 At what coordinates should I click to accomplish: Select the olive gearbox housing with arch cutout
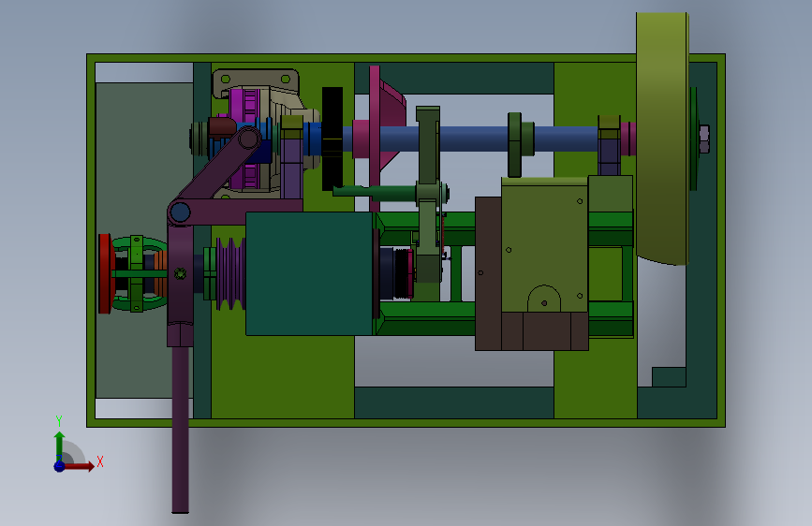544,245
